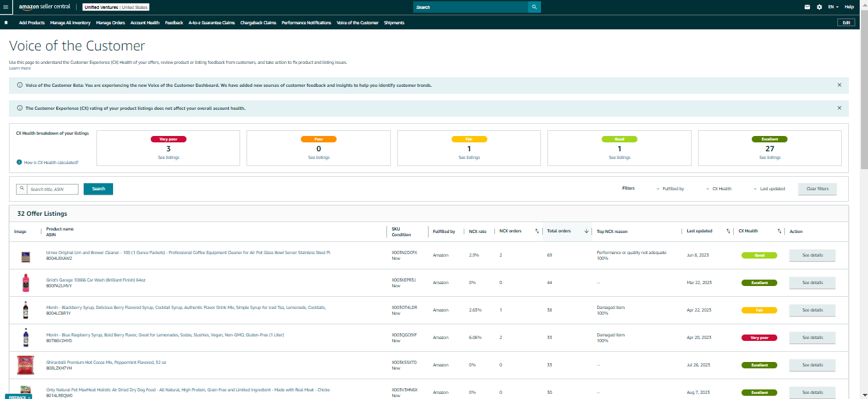This screenshot has height=399, width=868.
Task: See listings under Good
Action: [x=620, y=157]
